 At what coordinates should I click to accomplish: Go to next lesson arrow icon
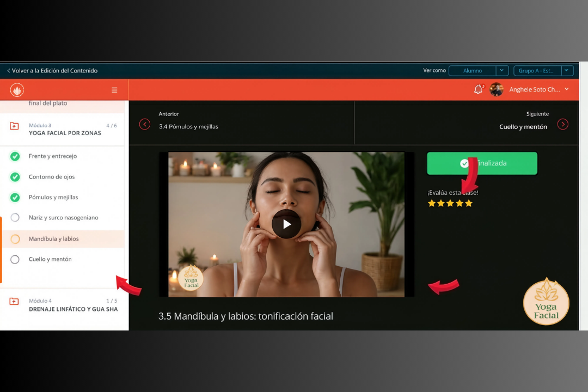(562, 124)
